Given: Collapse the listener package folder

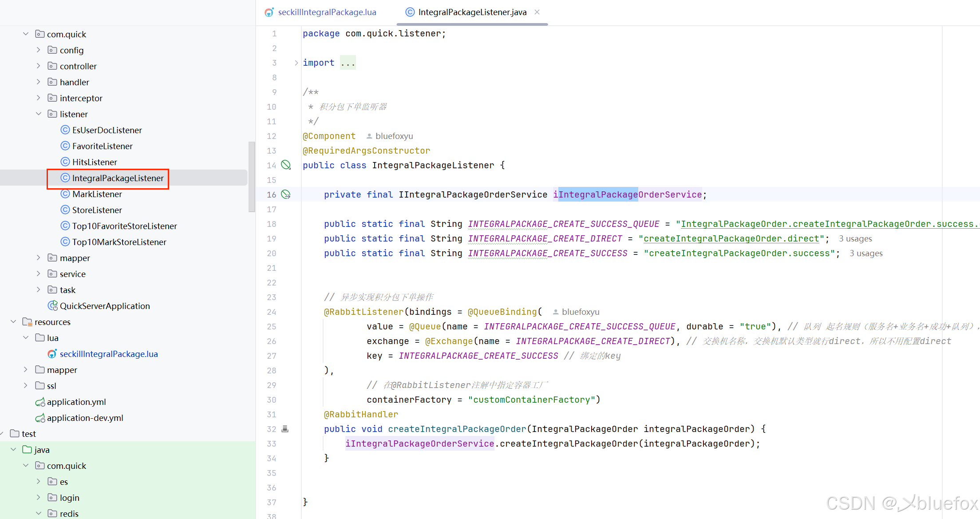Looking at the screenshot, I should click(x=39, y=114).
